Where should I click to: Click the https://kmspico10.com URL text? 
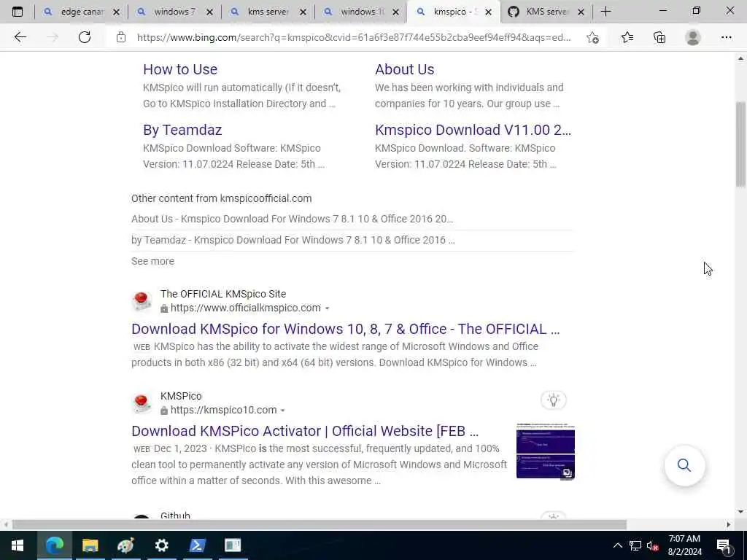click(223, 410)
